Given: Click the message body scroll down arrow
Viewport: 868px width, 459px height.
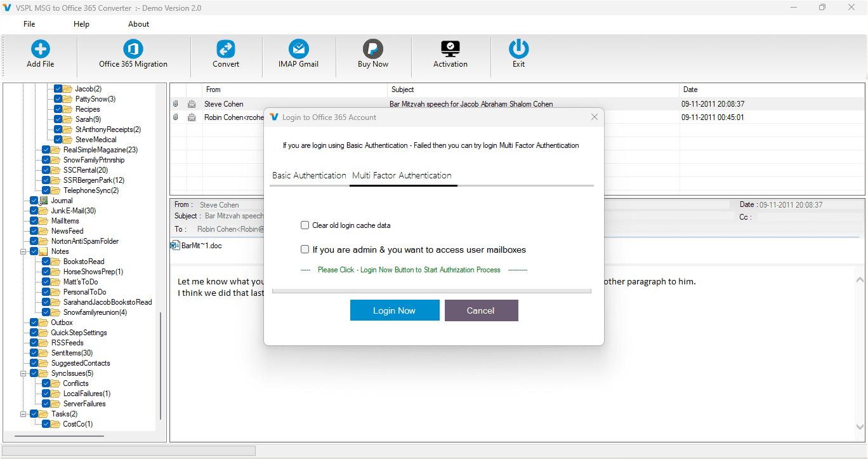Looking at the screenshot, I should point(860,427).
